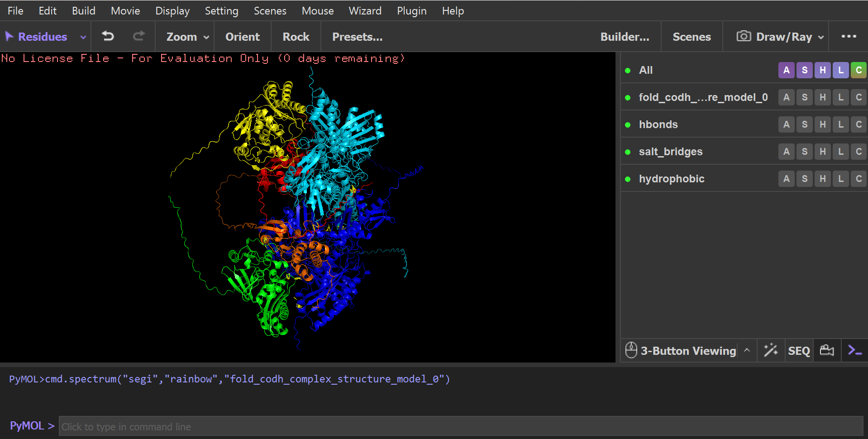The height and width of the screenshot is (439, 868).
Task: Open the Edit menu
Action: coord(48,10)
